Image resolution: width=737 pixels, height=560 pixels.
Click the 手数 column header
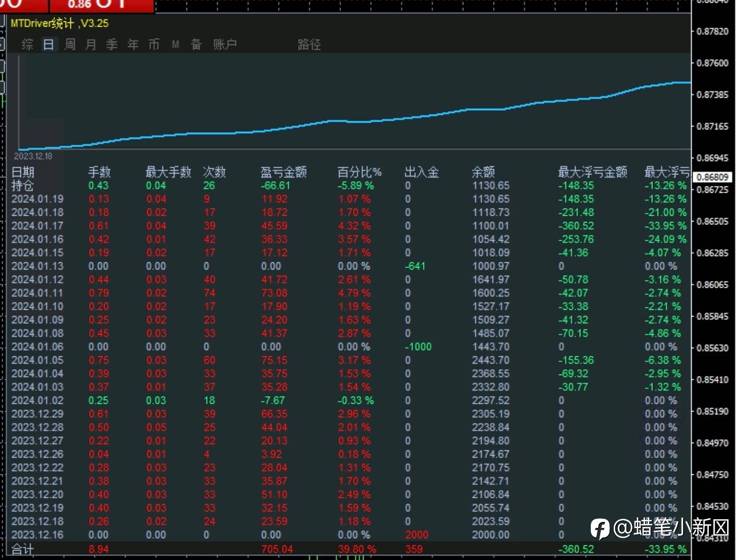pos(99,172)
